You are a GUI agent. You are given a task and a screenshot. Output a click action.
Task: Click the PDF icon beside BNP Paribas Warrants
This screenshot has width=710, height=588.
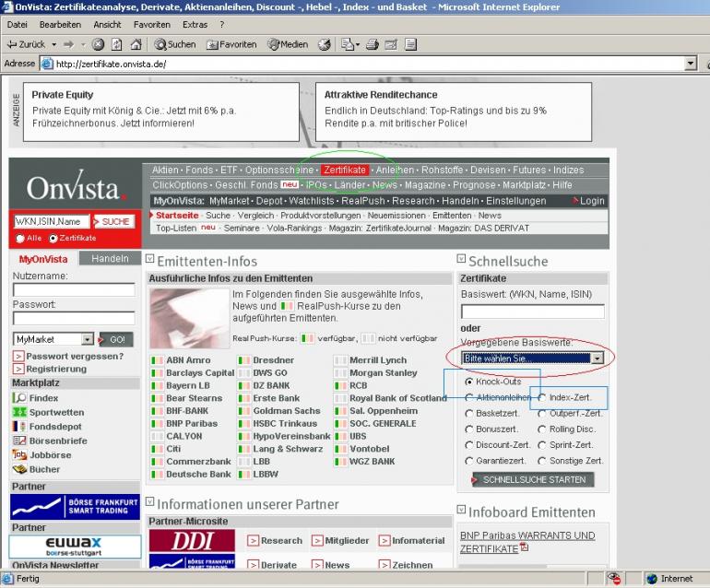point(525,547)
